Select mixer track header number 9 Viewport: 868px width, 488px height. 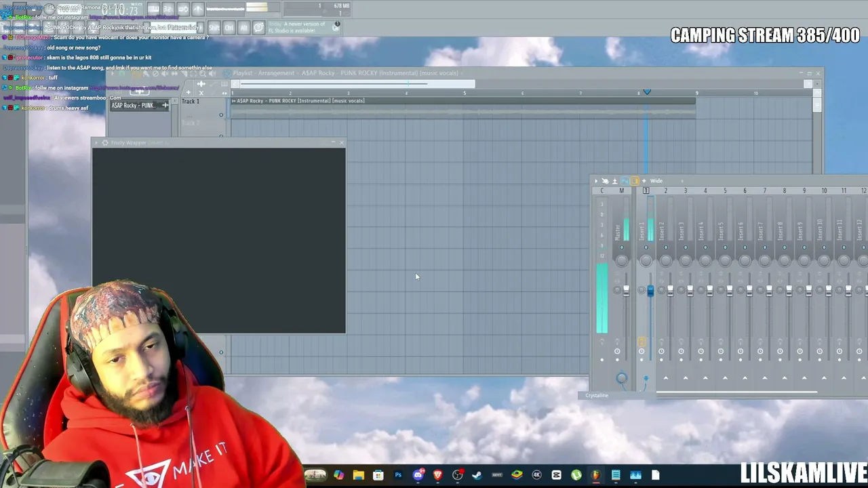click(804, 191)
